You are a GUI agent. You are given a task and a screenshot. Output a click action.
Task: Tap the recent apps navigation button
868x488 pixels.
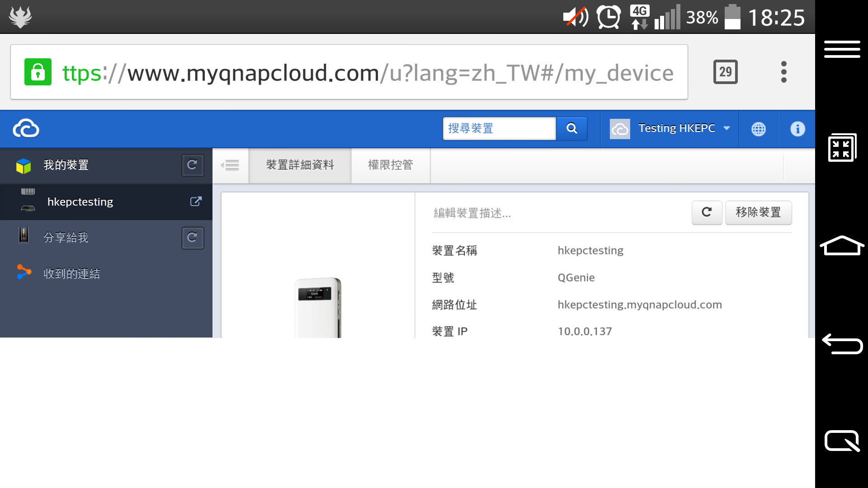tap(842, 441)
